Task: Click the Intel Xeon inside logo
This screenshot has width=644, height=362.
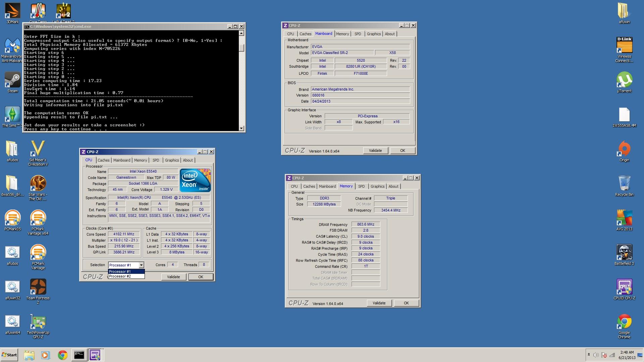Action: (x=195, y=180)
